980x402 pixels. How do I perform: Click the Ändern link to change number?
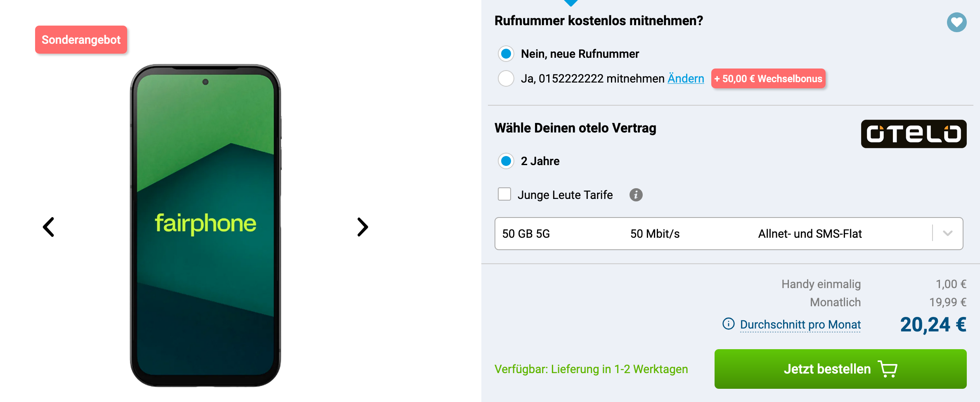point(686,78)
